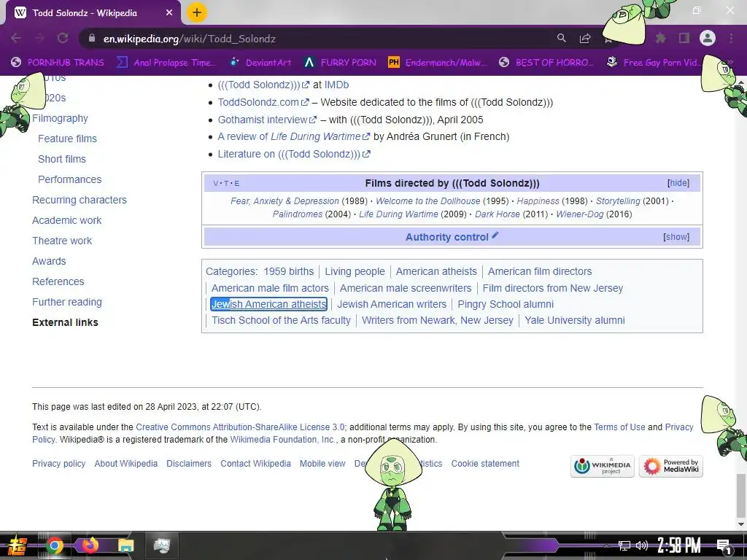747x560 pixels.
Task: Open the IMDb link
Action: coord(336,85)
